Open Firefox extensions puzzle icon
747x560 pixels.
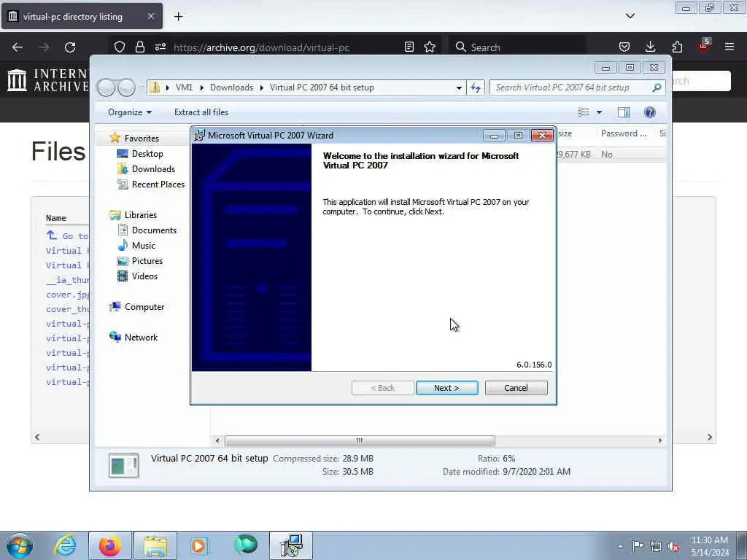[x=677, y=47]
